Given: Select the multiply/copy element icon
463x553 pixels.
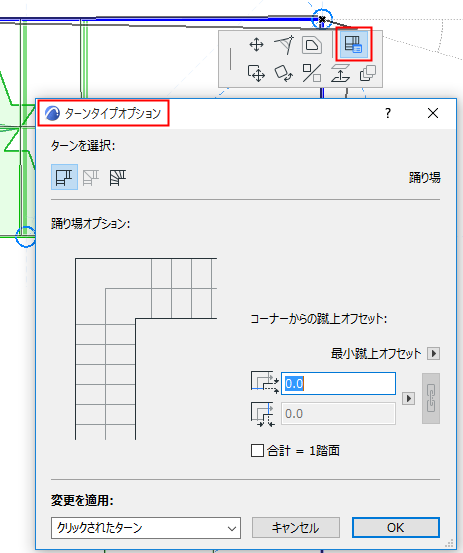Looking at the screenshot, I should (367, 73).
